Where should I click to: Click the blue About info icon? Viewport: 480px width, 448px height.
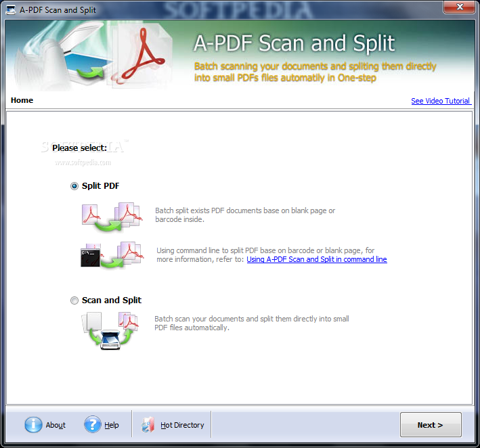pyautogui.click(x=33, y=425)
